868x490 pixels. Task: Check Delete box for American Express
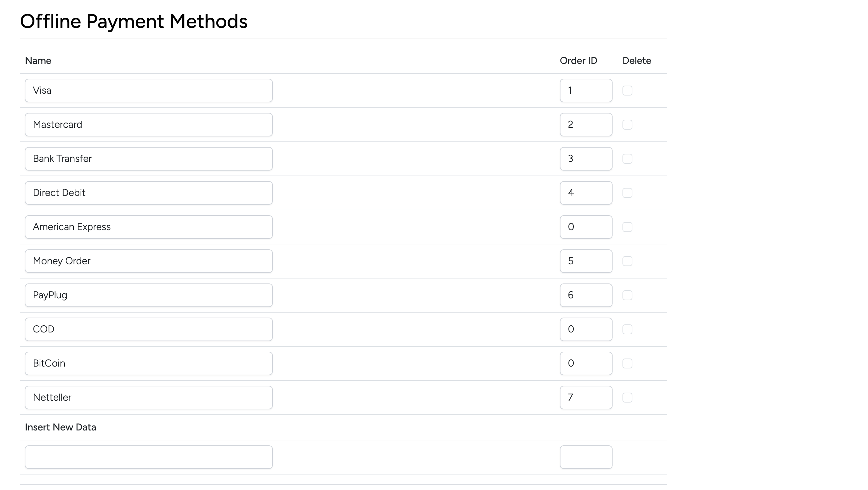coord(627,227)
